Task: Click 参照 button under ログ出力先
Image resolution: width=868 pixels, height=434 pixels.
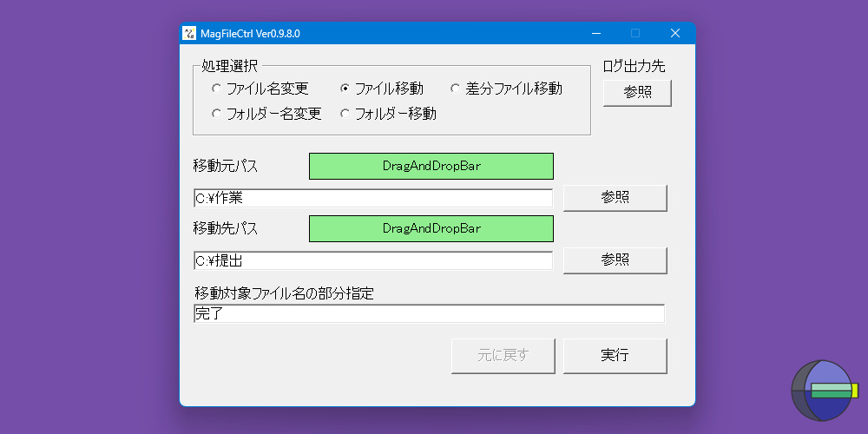Action: (x=637, y=93)
